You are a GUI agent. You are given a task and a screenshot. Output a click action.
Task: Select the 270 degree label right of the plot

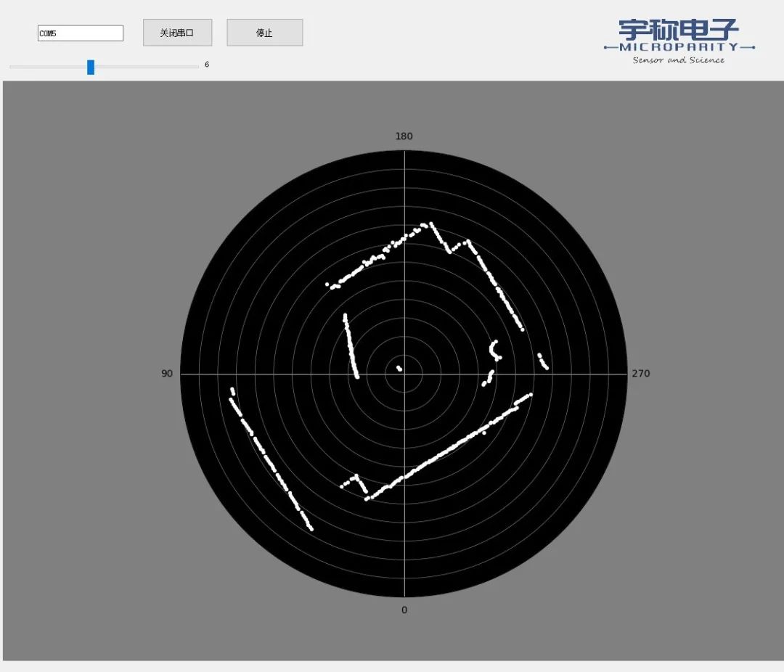(641, 374)
